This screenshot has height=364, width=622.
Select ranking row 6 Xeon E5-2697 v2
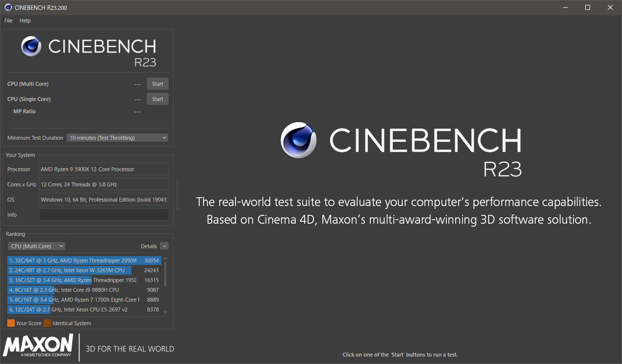pos(84,310)
